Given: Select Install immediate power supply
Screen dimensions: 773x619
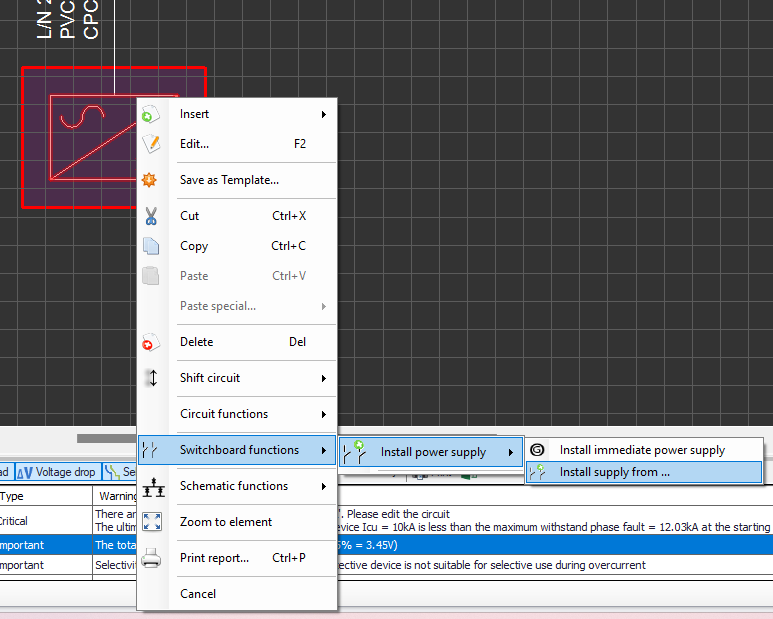Looking at the screenshot, I should click(642, 450).
